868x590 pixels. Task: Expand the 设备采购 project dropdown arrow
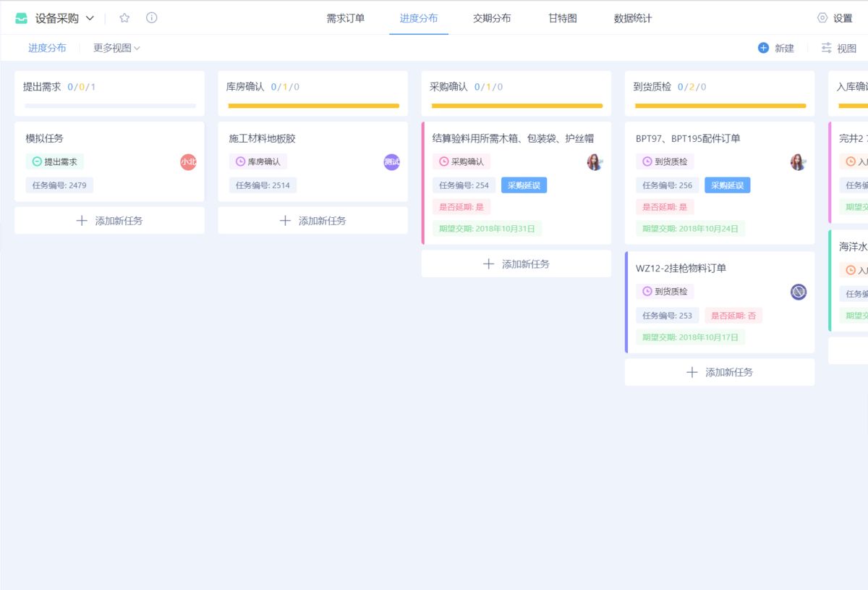(x=90, y=18)
